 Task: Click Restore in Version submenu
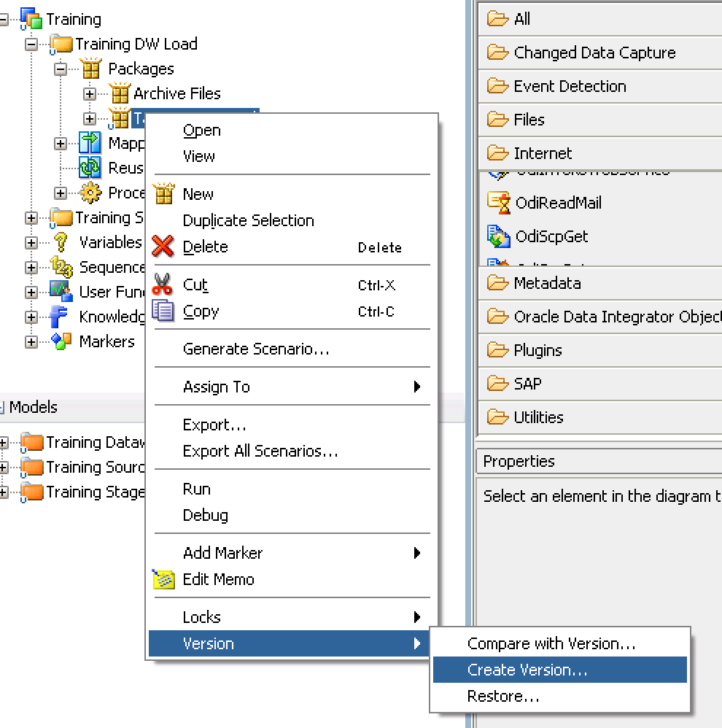(559, 696)
